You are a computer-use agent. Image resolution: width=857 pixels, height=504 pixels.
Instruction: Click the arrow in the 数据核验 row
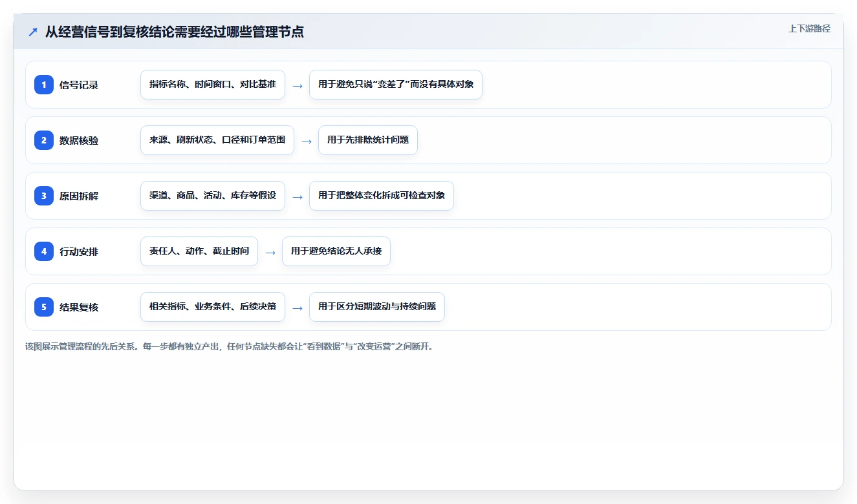[307, 141]
